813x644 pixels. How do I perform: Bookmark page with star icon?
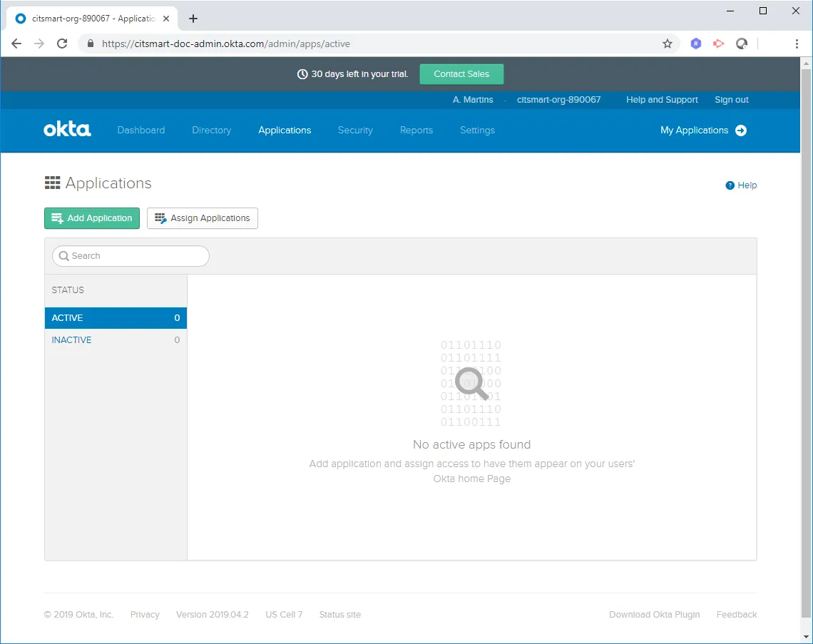point(668,44)
